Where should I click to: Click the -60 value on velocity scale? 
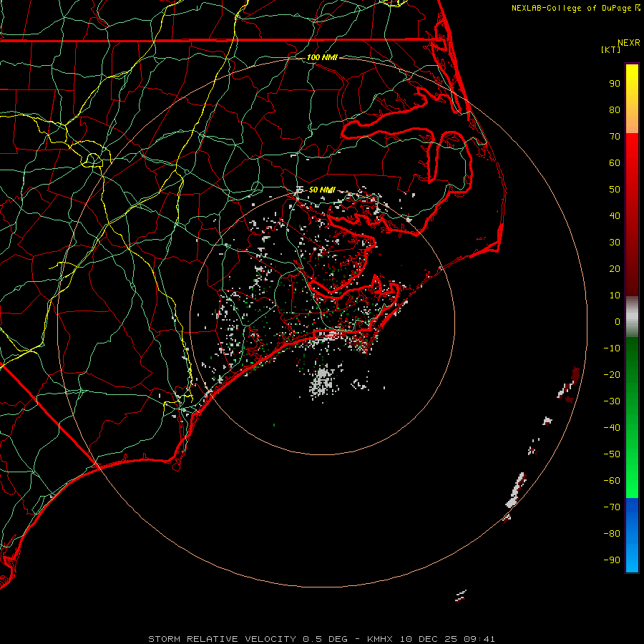coord(612,481)
